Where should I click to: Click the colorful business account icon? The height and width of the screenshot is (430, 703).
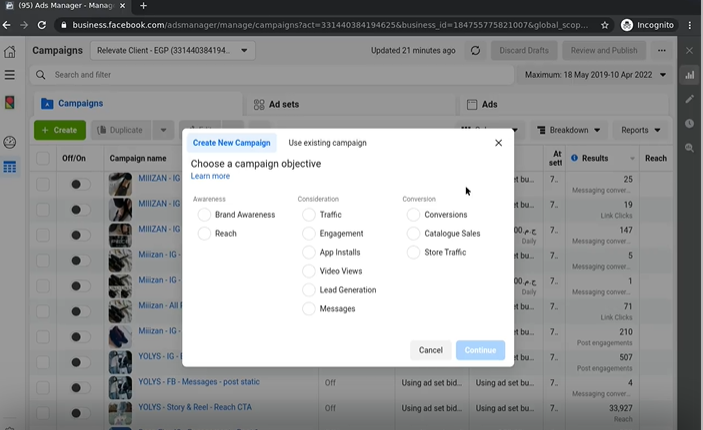click(9, 103)
